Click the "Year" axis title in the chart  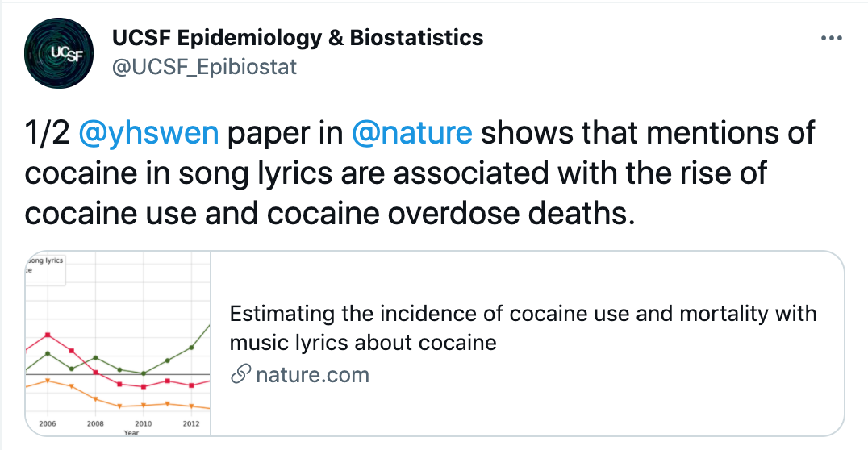(x=131, y=433)
